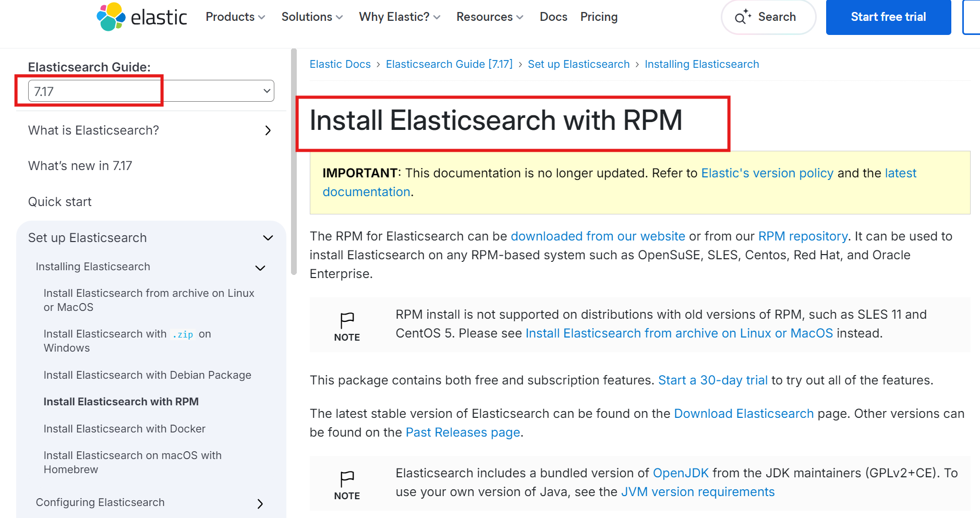Open Elastic's version policy link
980x518 pixels.
767,173
